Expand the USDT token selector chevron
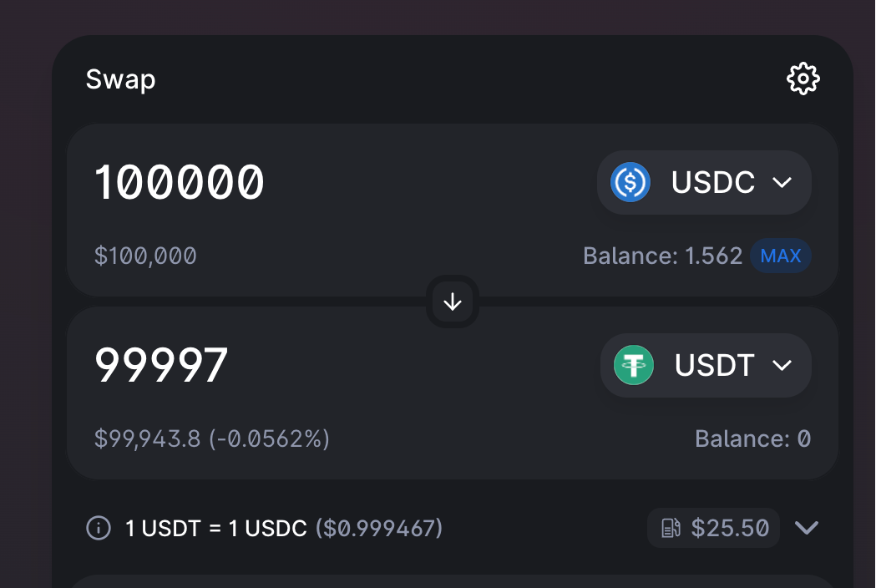The height and width of the screenshot is (588, 876). (782, 366)
